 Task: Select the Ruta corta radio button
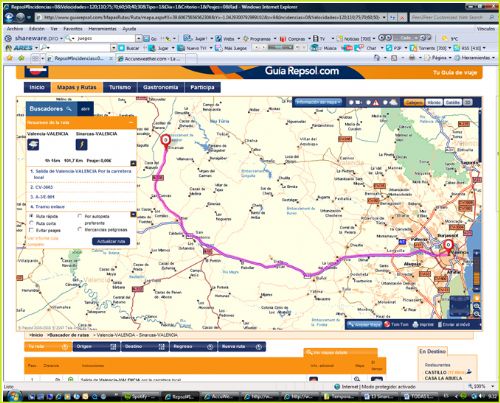tap(32, 223)
